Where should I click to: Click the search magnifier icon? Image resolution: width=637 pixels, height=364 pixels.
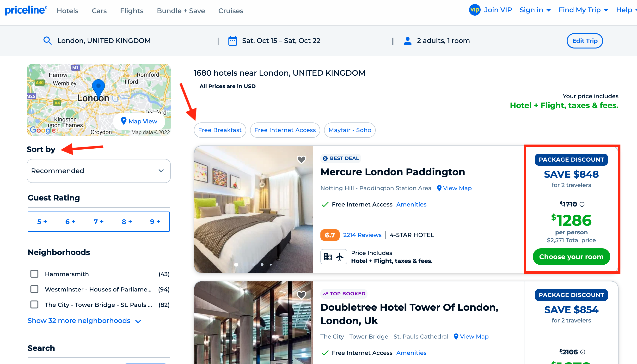point(47,41)
